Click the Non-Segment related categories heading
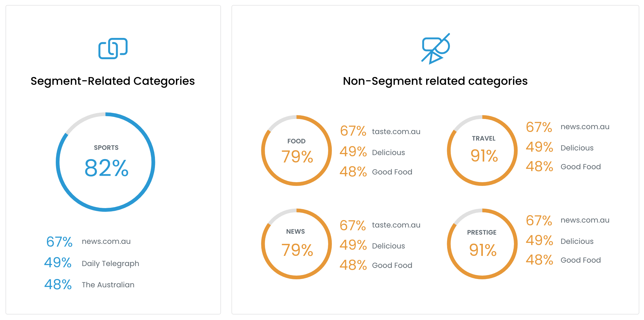Image resolution: width=644 pixels, height=320 pixels. [435, 81]
